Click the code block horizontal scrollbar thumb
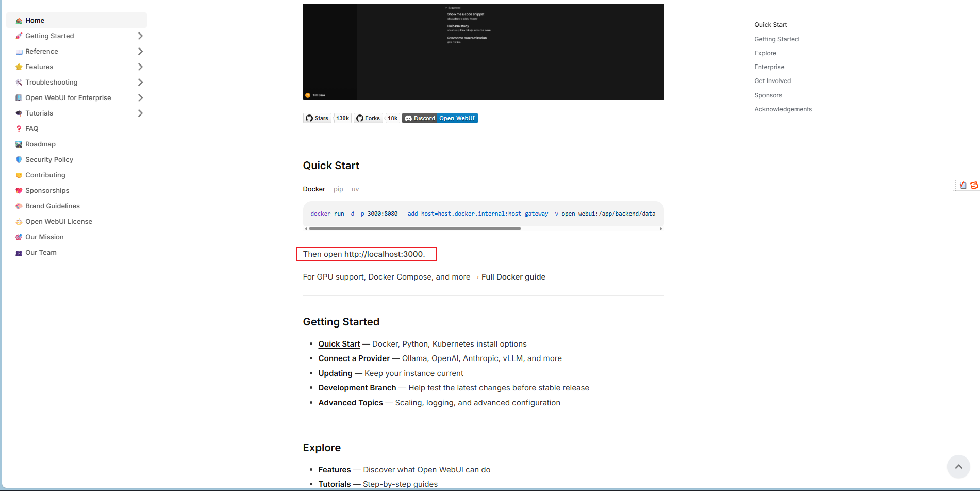980x491 pixels. 414,228
